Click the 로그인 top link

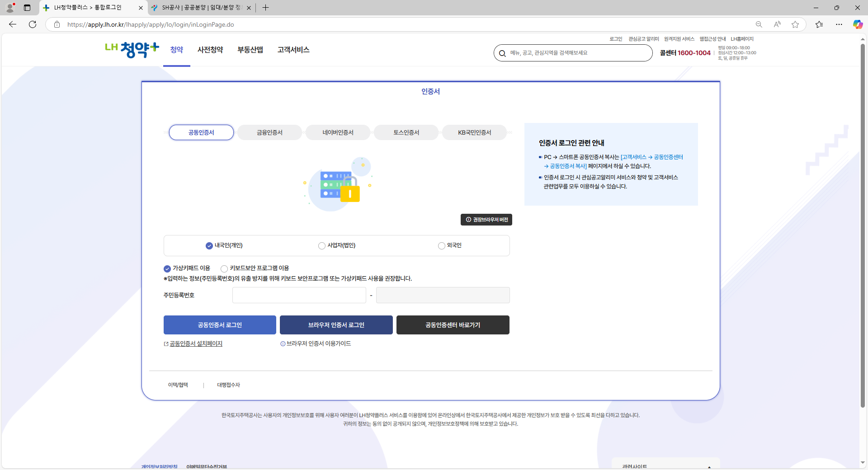pyautogui.click(x=616, y=39)
